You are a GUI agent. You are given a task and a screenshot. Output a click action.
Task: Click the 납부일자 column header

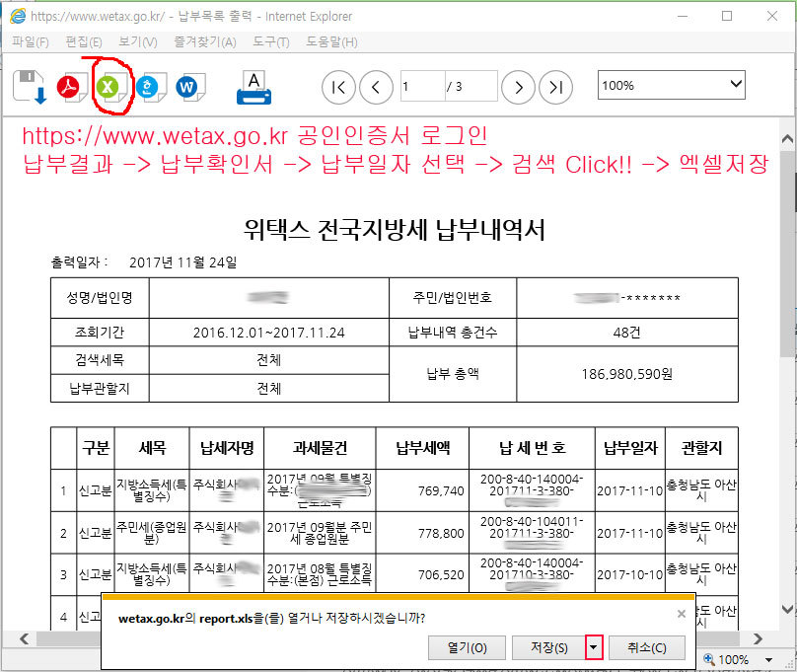(x=630, y=448)
